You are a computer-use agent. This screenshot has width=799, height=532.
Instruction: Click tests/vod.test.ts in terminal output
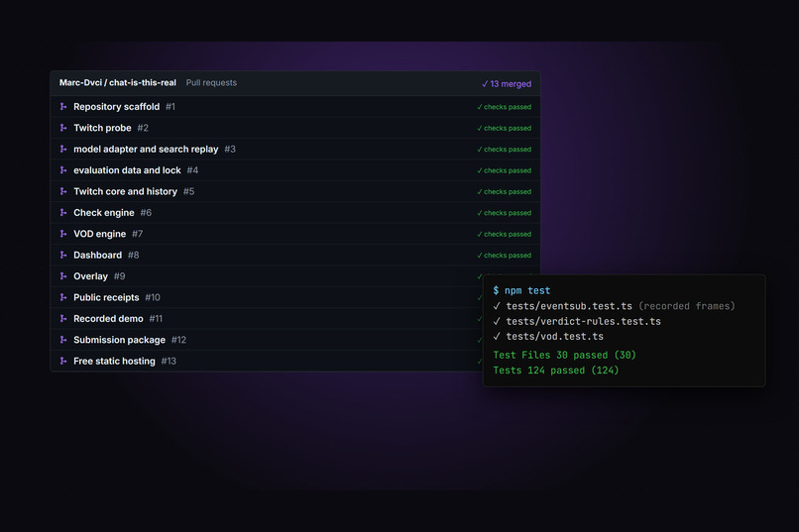coord(554,337)
